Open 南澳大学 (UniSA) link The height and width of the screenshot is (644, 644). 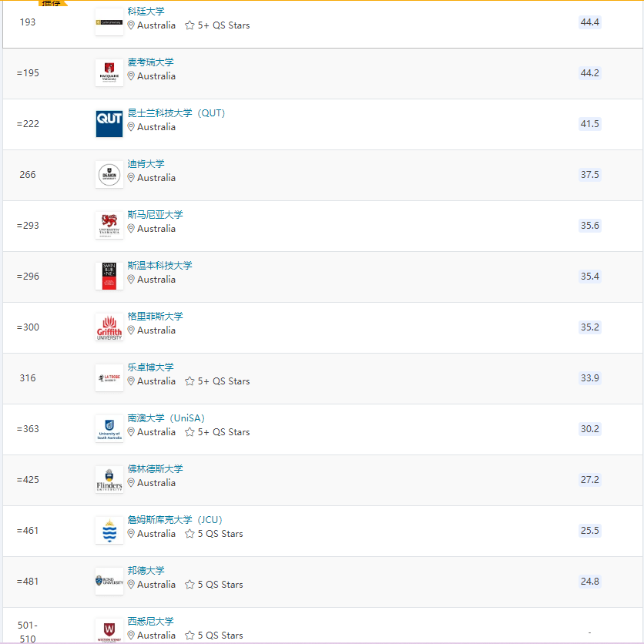[166, 418]
